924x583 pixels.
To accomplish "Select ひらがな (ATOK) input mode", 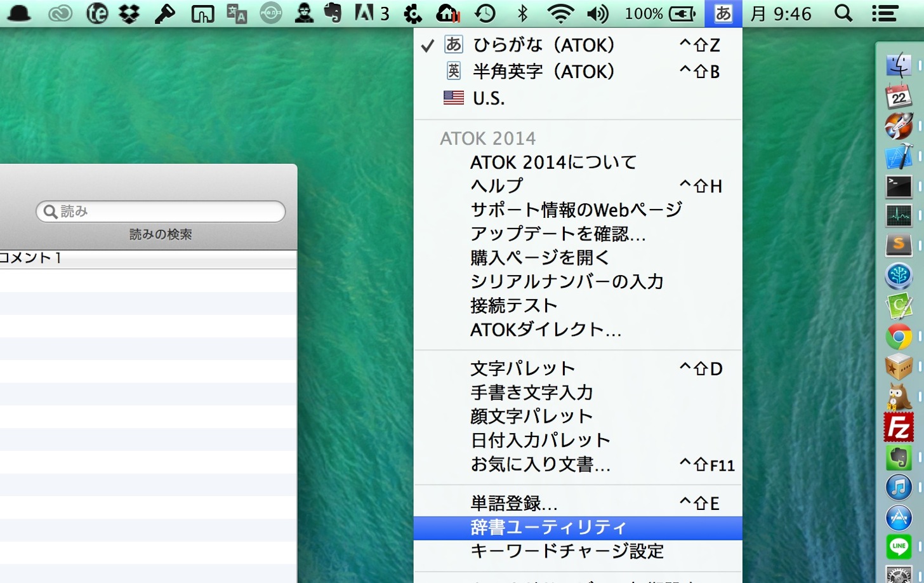I will (577, 45).
